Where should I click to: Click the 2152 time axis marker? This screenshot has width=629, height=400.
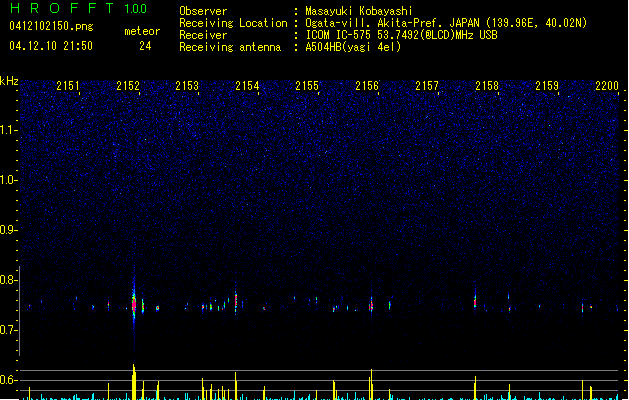128,86
